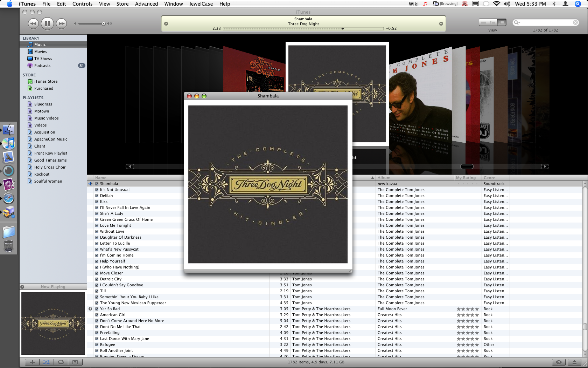
Task: Eject disc button at bottom right
Action: click(x=574, y=362)
